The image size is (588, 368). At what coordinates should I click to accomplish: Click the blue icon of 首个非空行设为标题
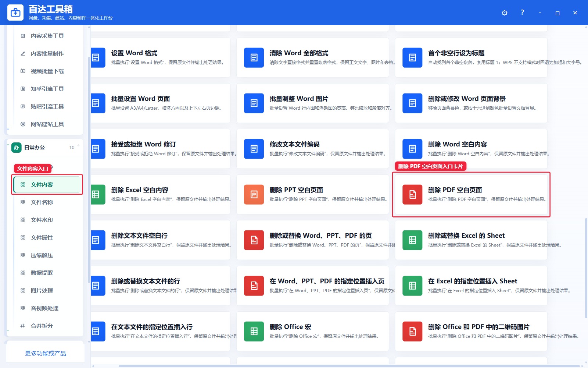412,57
